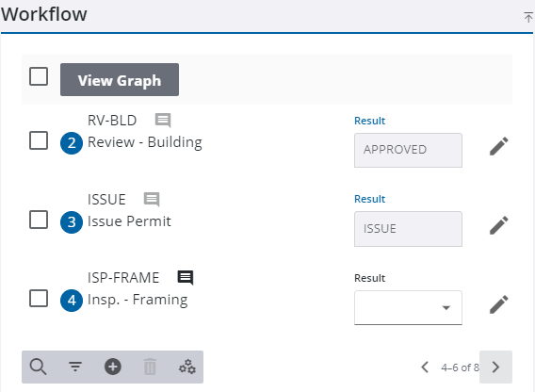The image size is (535, 392).
Task: Click the APPROVED result field
Action: [408, 150]
